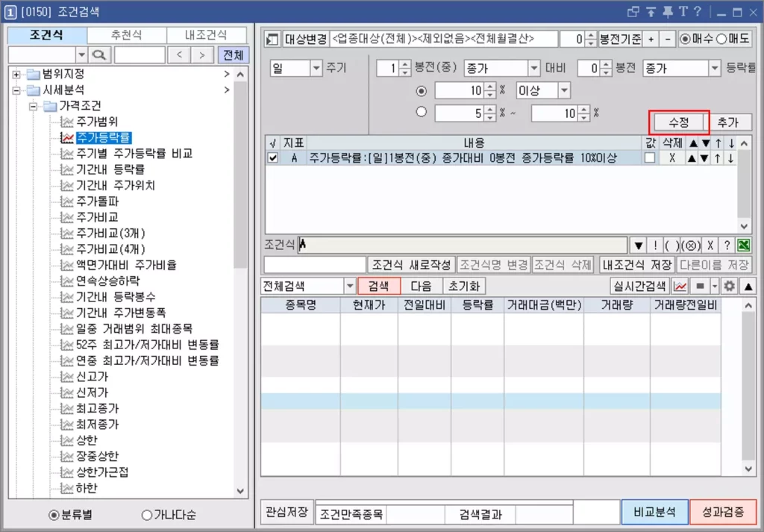
Task: Click the 추가 button
Action: [728, 122]
